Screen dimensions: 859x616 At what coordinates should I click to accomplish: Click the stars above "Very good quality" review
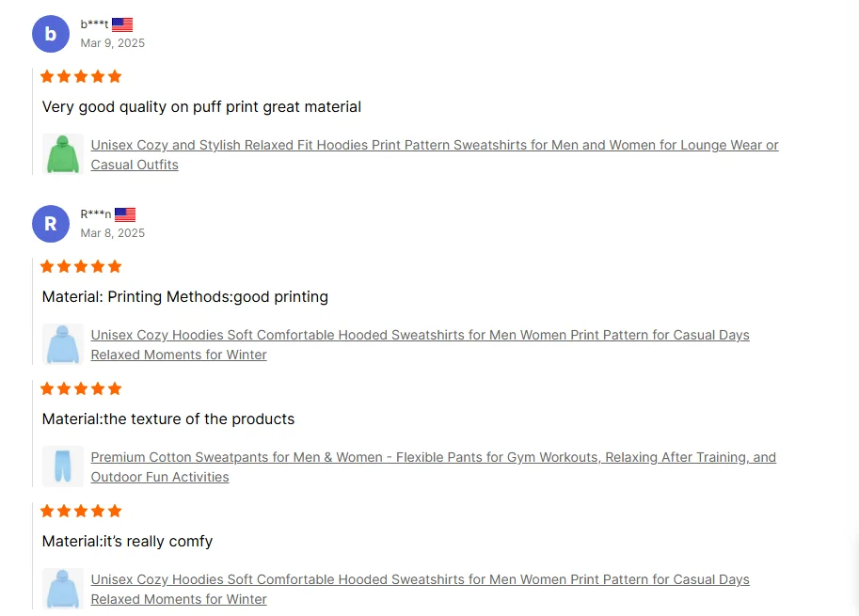pyautogui.click(x=81, y=76)
